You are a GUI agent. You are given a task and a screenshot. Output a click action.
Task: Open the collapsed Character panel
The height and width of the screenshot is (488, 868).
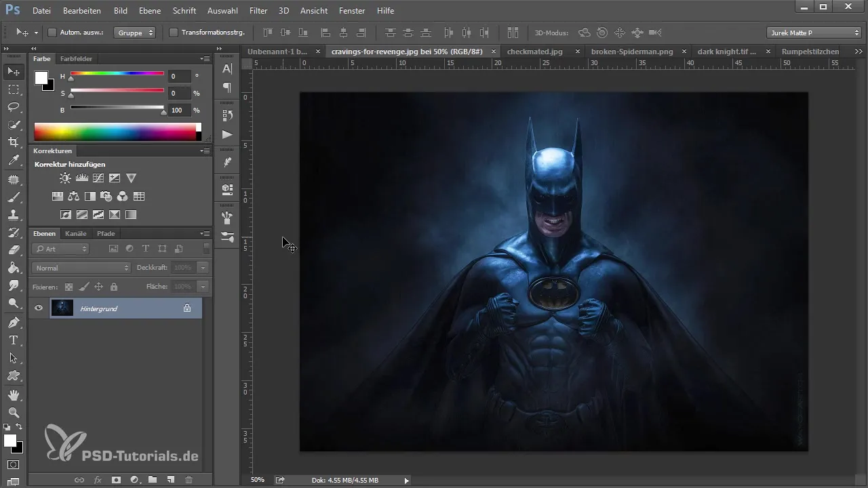tap(227, 68)
